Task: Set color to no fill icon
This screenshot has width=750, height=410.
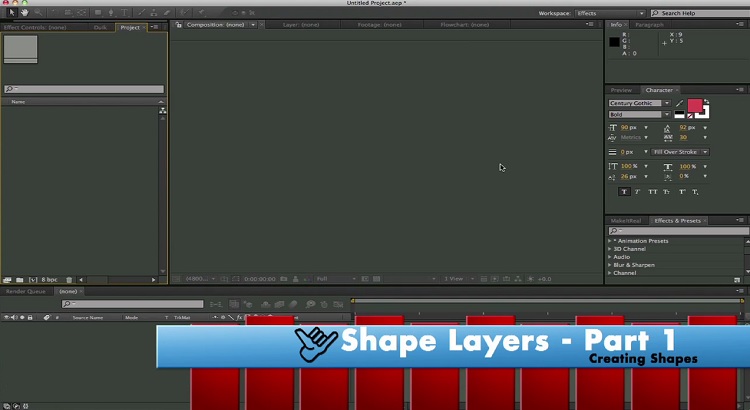Action: (690, 116)
